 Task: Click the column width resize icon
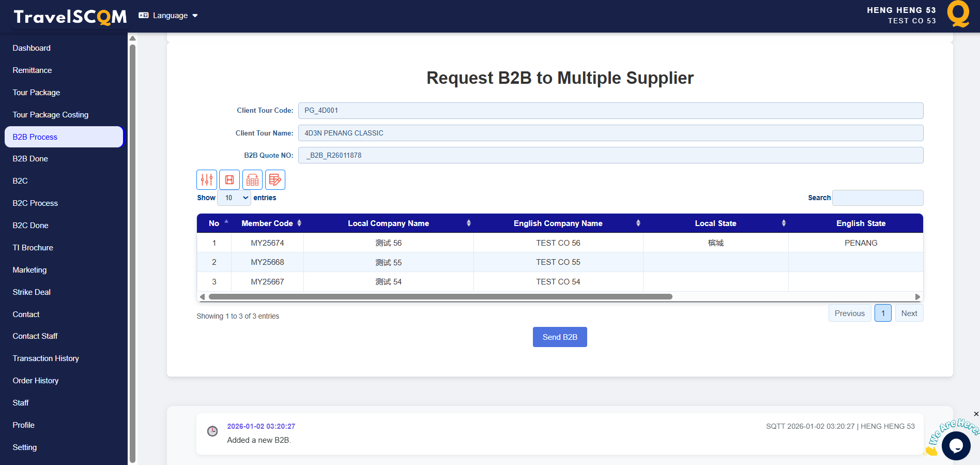coord(229,179)
